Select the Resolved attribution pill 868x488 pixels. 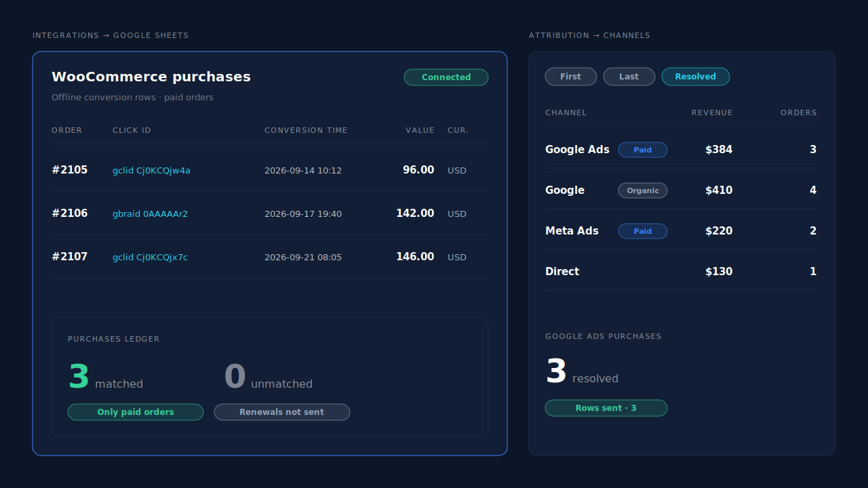695,77
